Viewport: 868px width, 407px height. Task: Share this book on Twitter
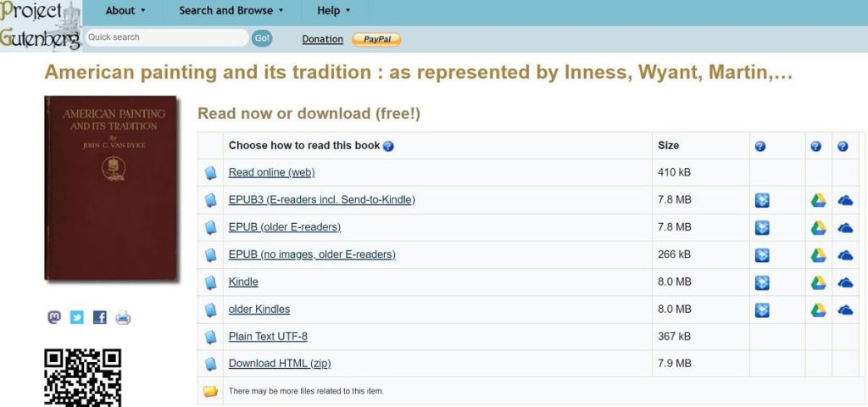pos(77,317)
